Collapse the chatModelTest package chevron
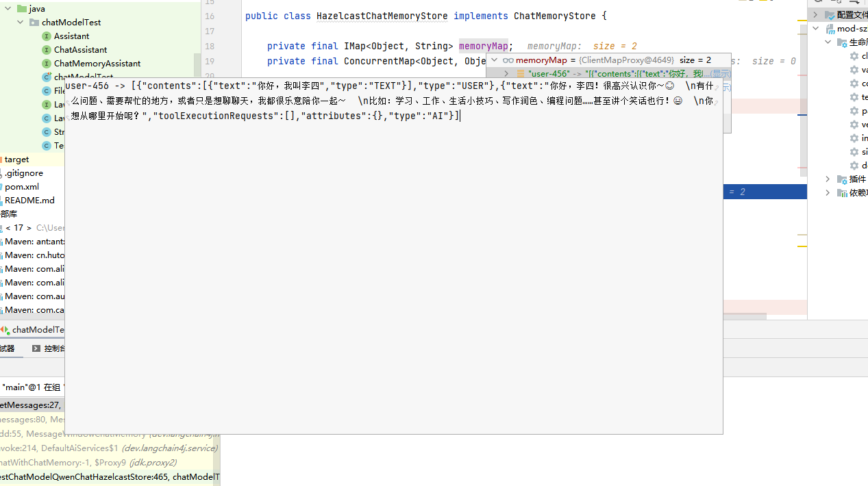Image resolution: width=868 pixels, height=486 pixels. click(x=21, y=23)
